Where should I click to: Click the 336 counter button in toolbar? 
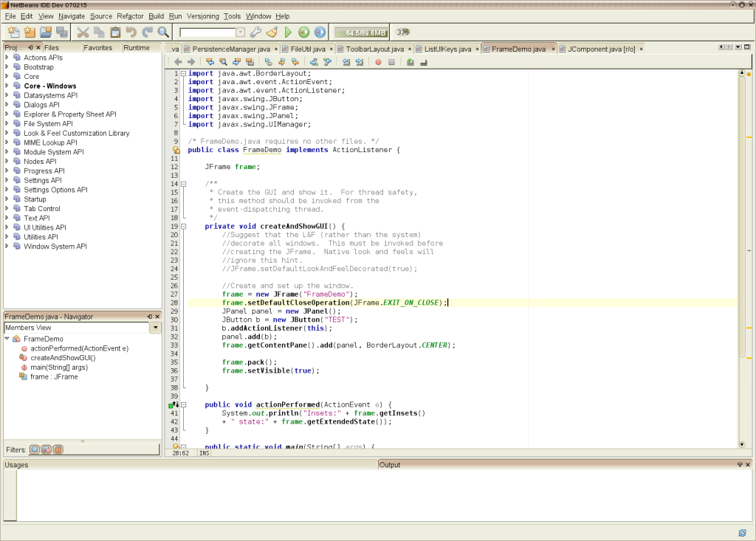[402, 32]
